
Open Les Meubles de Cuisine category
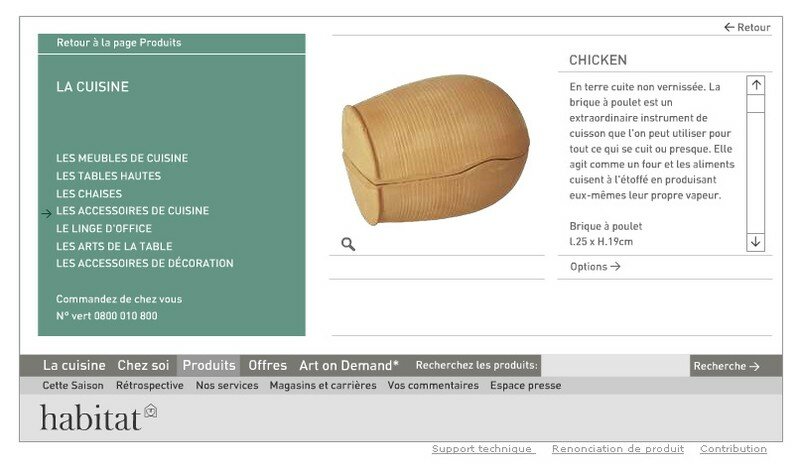122,158
